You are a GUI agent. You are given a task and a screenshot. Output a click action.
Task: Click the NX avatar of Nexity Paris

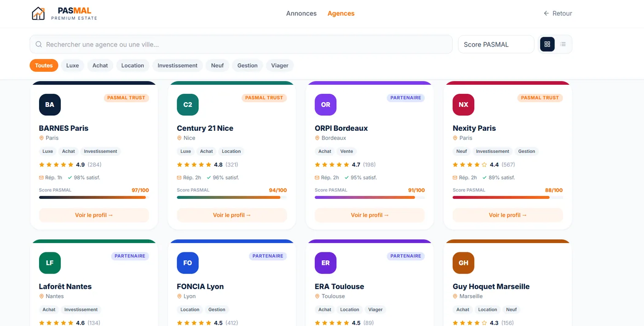[464, 105]
